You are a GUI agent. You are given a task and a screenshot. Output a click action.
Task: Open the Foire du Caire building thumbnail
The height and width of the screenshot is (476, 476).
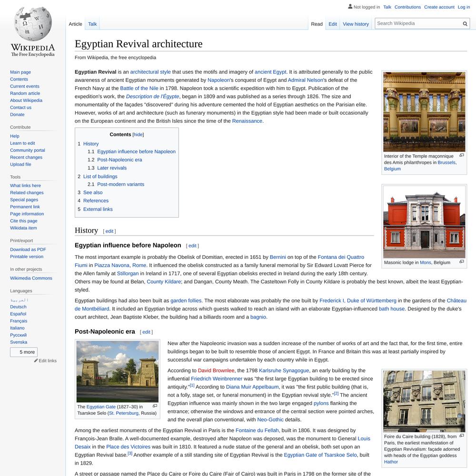[x=424, y=401]
